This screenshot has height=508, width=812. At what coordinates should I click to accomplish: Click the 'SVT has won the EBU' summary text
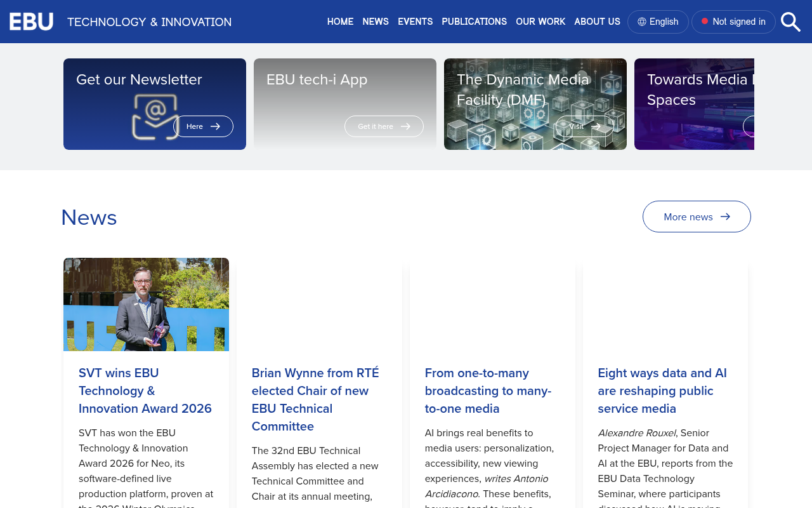pyautogui.click(x=146, y=470)
